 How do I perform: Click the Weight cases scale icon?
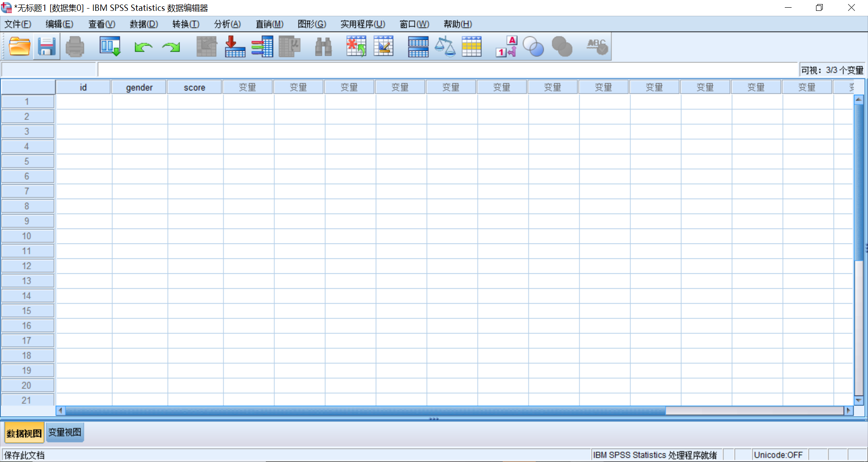coord(445,47)
